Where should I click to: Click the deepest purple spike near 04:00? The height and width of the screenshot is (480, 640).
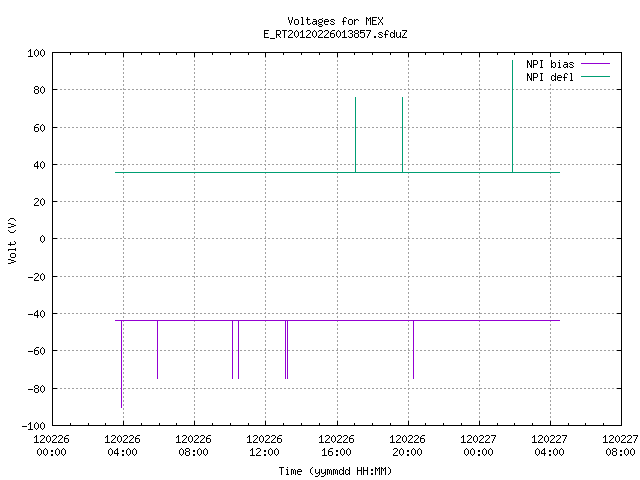click(x=122, y=364)
